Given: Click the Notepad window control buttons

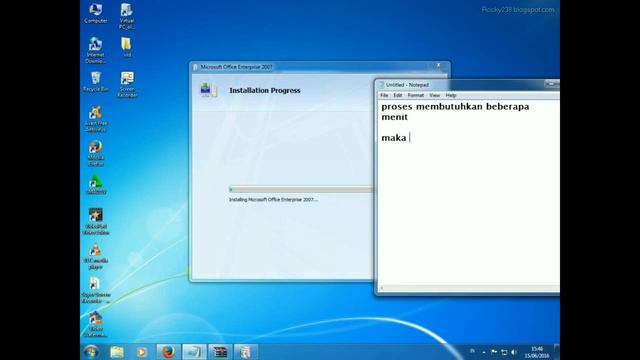Looking at the screenshot, I should click(x=552, y=84).
